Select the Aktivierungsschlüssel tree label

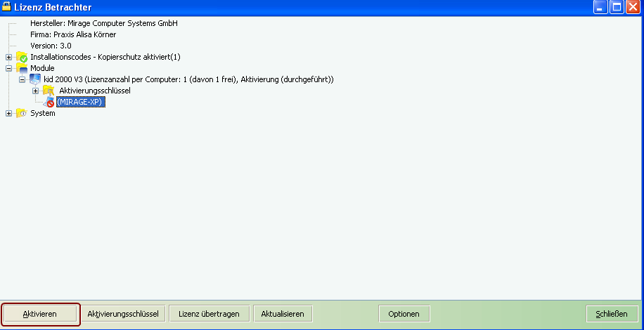(95, 91)
